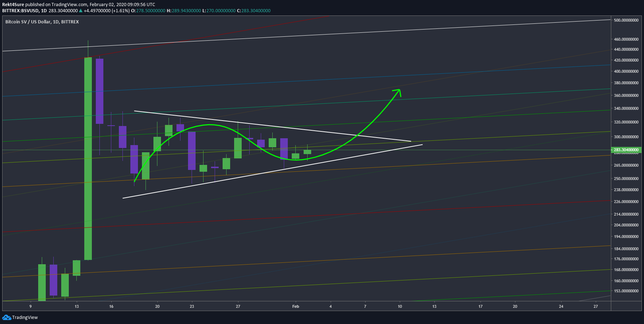The width and height of the screenshot is (644, 324).
Task: Click the Rekt4Sure author name
Action: pyautogui.click(x=13, y=5)
